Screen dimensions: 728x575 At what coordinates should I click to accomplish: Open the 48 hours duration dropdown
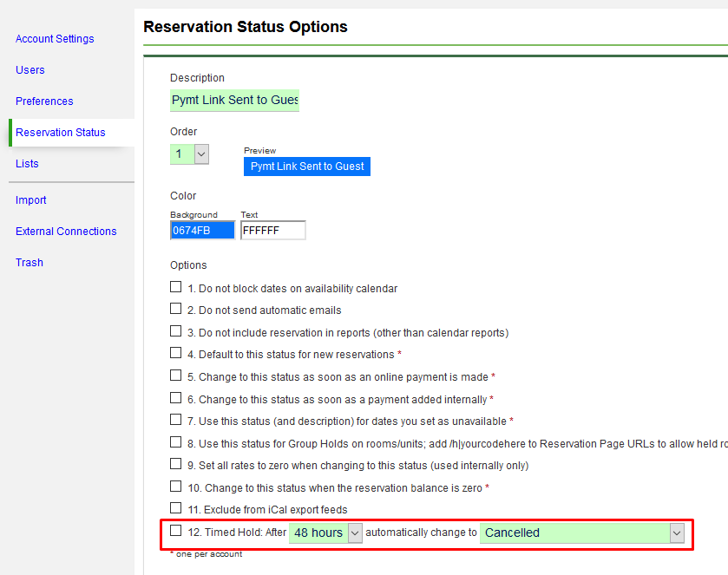[x=326, y=533]
